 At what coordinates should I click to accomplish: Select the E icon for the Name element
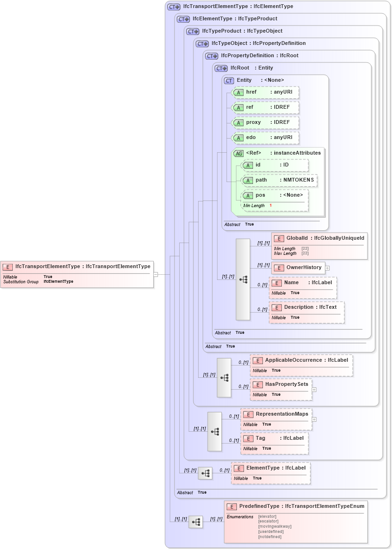tap(278, 282)
